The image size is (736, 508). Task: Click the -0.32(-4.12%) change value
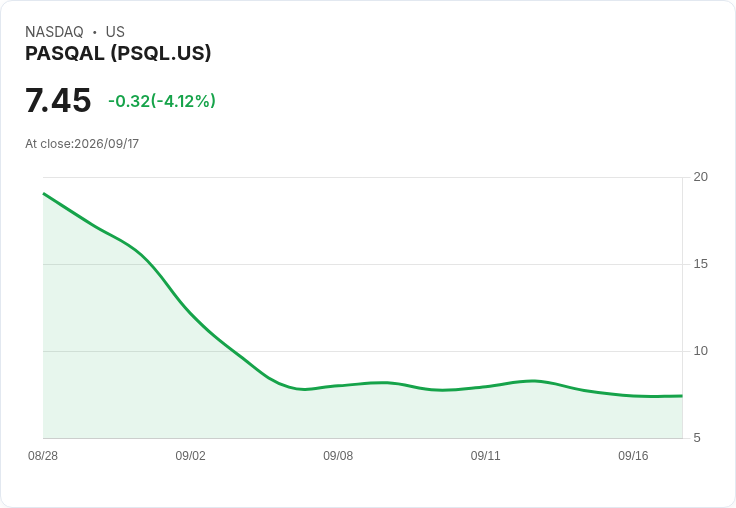(x=162, y=101)
